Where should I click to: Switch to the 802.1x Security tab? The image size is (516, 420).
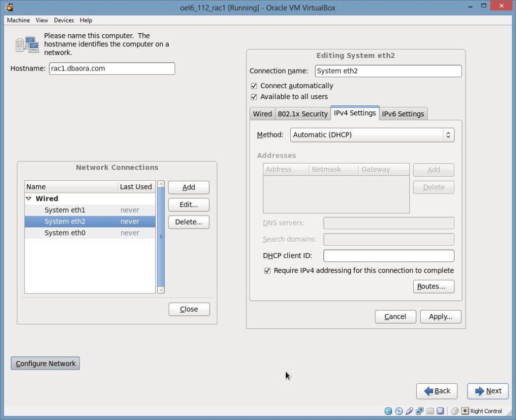pos(302,114)
